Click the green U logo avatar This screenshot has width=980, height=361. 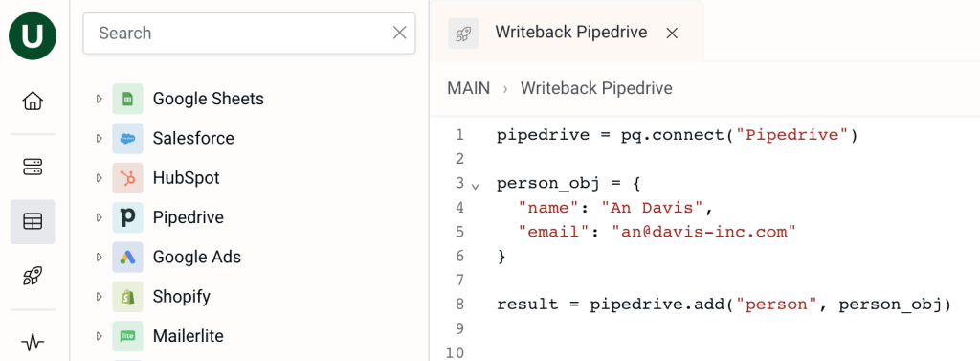click(x=33, y=35)
